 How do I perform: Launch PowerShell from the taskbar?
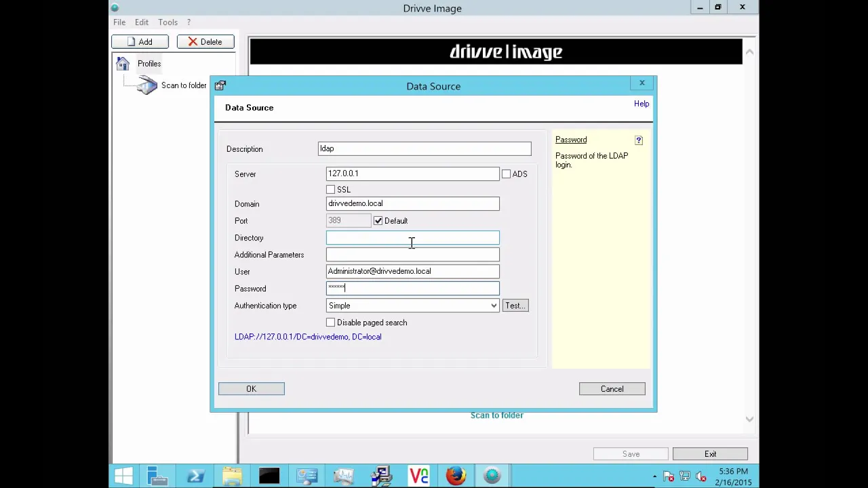click(x=196, y=476)
